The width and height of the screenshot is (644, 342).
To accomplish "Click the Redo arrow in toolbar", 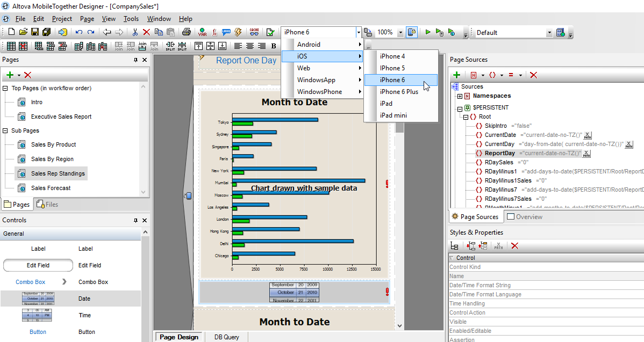I will click(x=91, y=32).
